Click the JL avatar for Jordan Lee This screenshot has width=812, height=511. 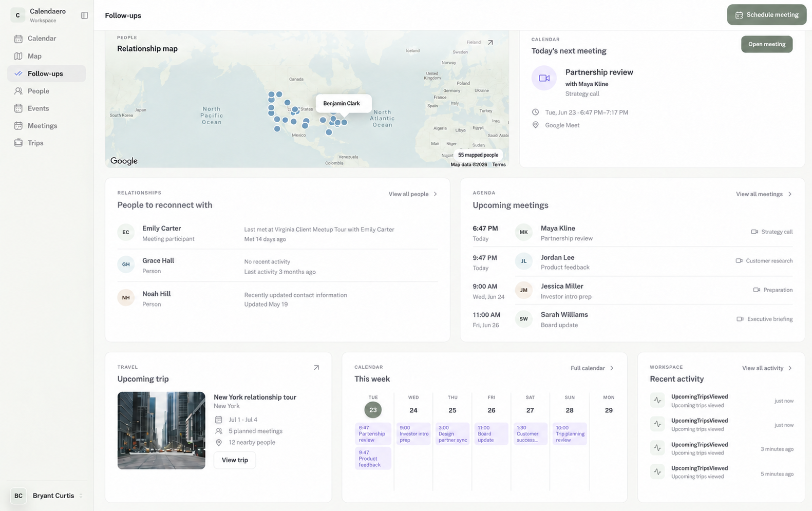point(523,261)
